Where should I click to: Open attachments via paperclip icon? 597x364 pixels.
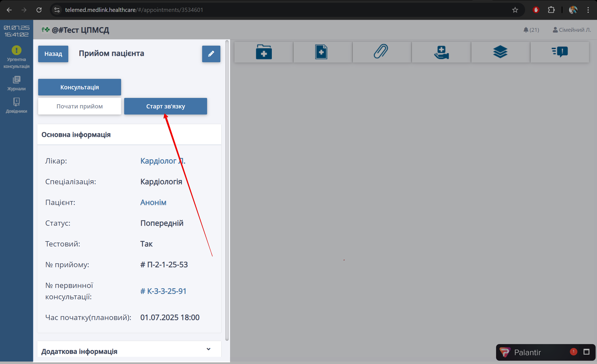click(381, 52)
